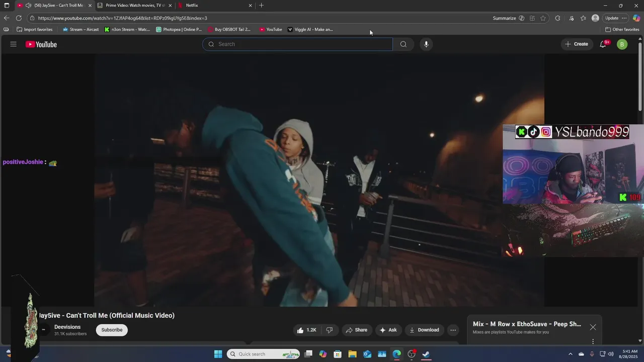644x362 pixels.
Task: Click the Create button
Action: click(576, 44)
